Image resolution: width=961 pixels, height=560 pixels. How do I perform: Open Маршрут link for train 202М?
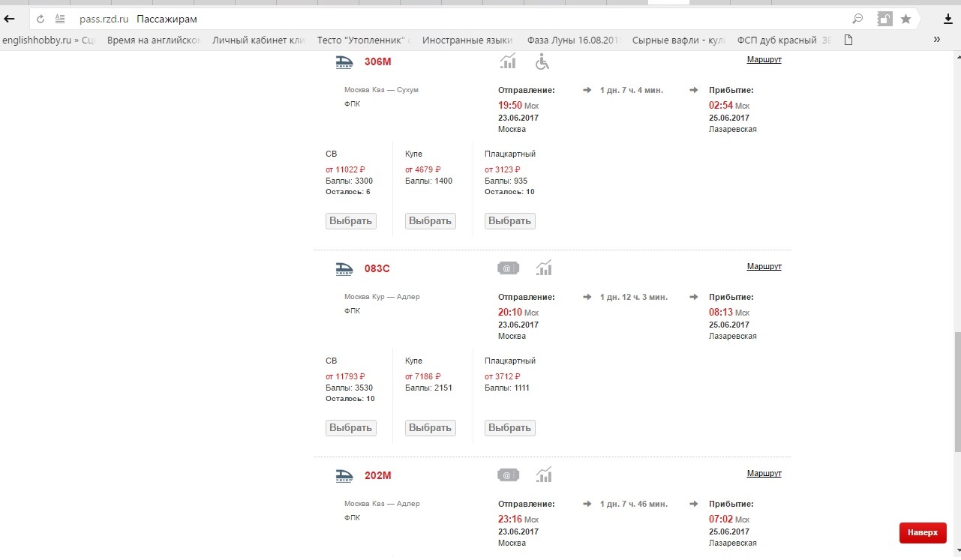pyautogui.click(x=764, y=474)
